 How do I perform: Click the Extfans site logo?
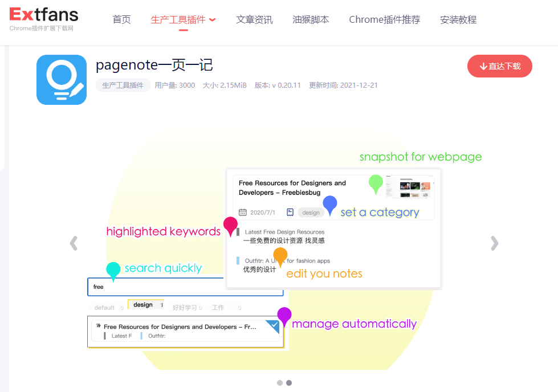43,19
